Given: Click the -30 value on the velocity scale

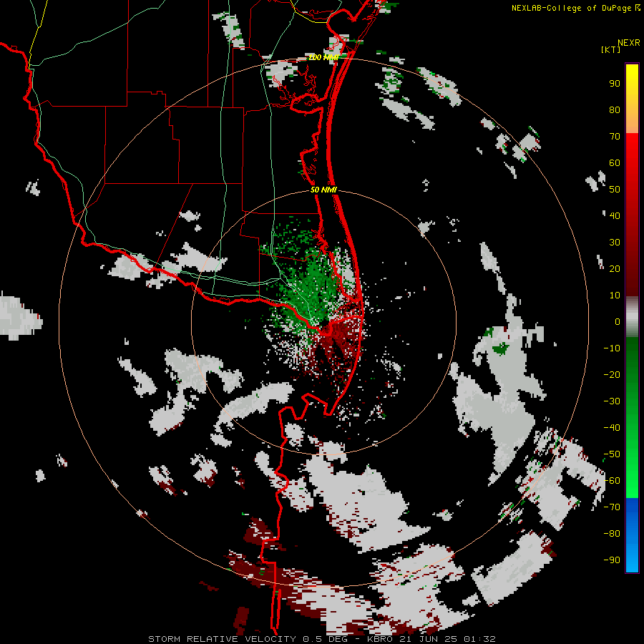Looking at the screenshot, I should [x=612, y=401].
